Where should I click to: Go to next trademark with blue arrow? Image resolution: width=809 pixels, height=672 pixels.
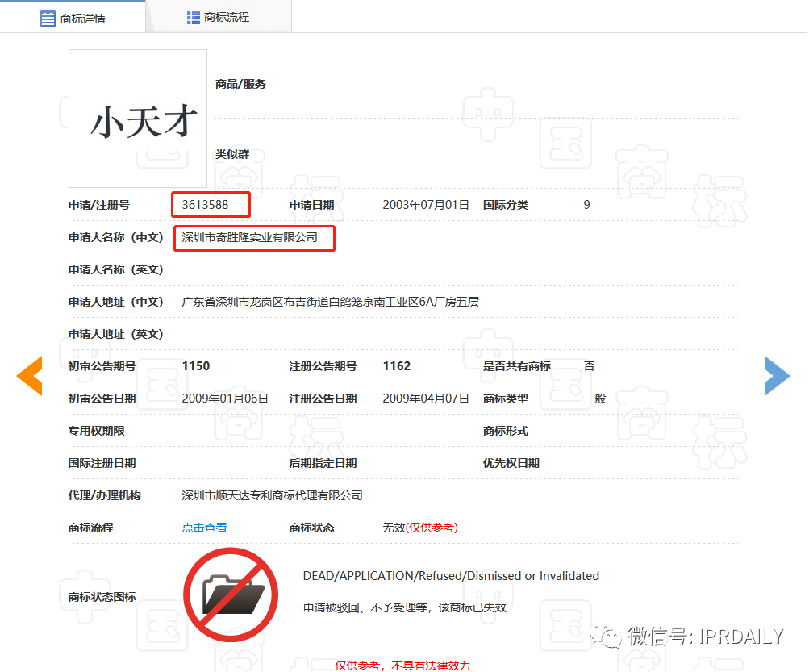[x=777, y=376]
